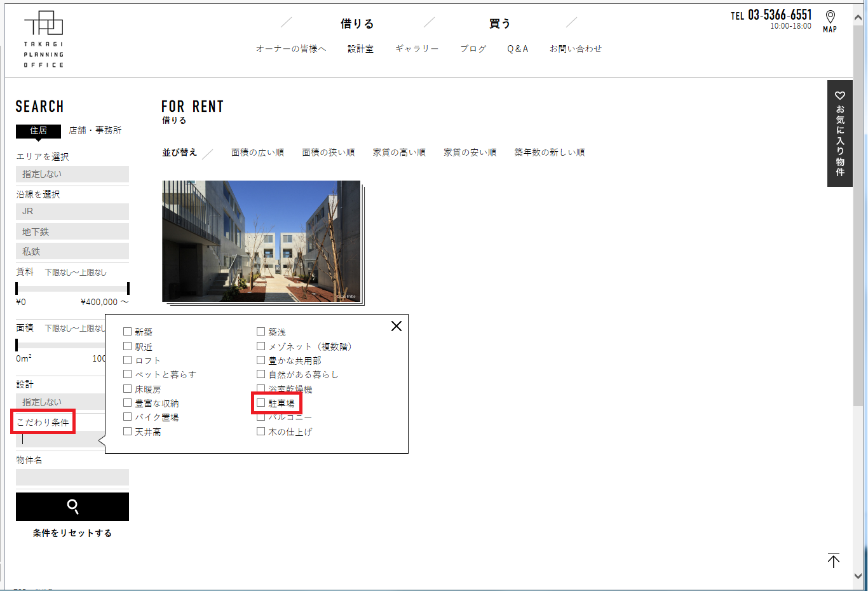Select the 天井高 checkbox

tap(127, 431)
